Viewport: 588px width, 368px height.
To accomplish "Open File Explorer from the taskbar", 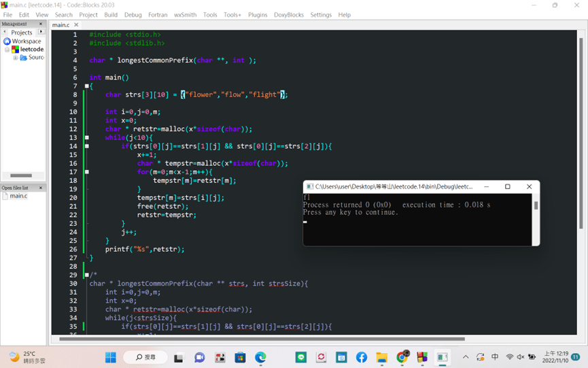I will (x=381, y=357).
